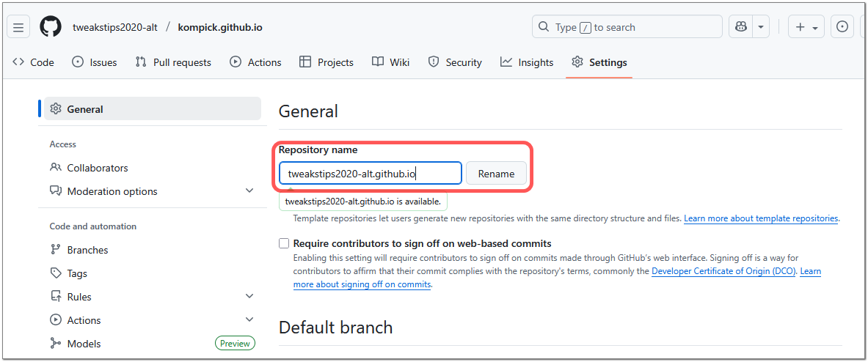Expand the Copilot dropdown arrow
This screenshot has width=868, height=362.
pos(761,27)
